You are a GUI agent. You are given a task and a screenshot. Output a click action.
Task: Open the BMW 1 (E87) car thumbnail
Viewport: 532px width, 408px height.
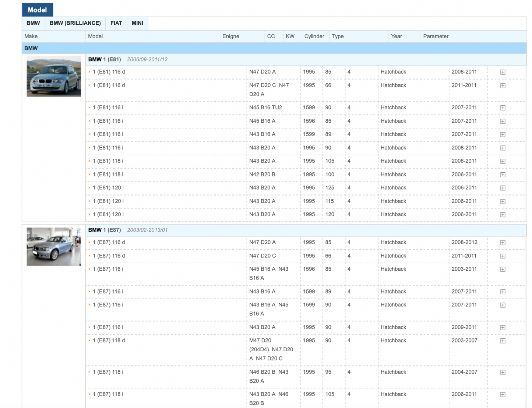53,246
